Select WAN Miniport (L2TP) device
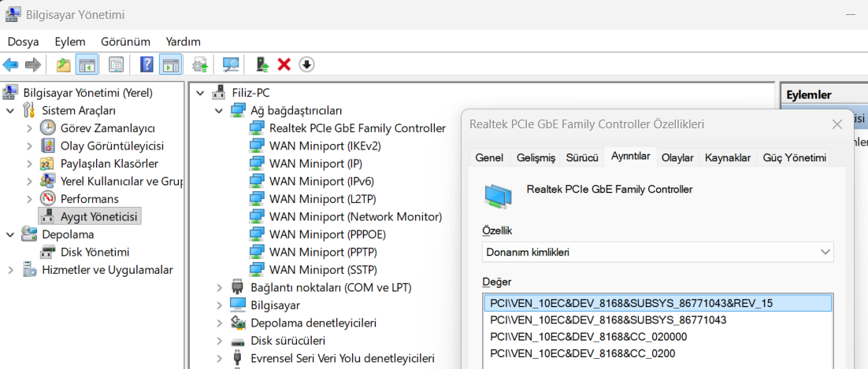 coord(322,198)
